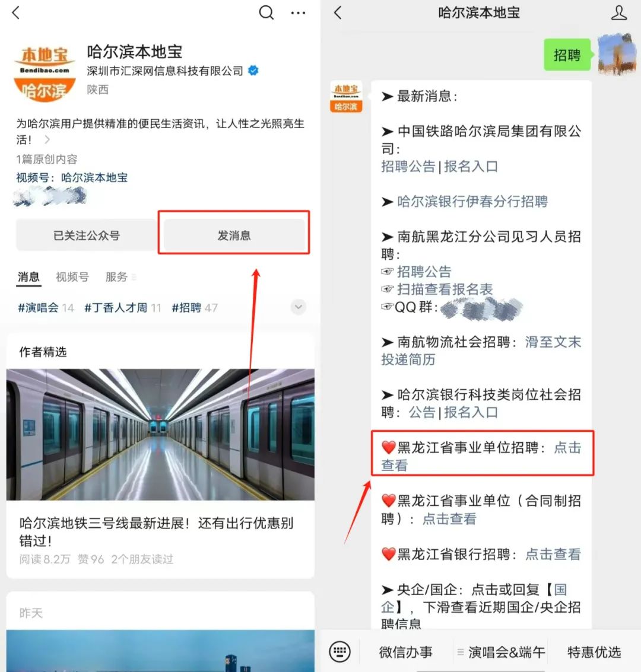
Task: Expand the hashtag topics chevron
Action: point(299,307)
